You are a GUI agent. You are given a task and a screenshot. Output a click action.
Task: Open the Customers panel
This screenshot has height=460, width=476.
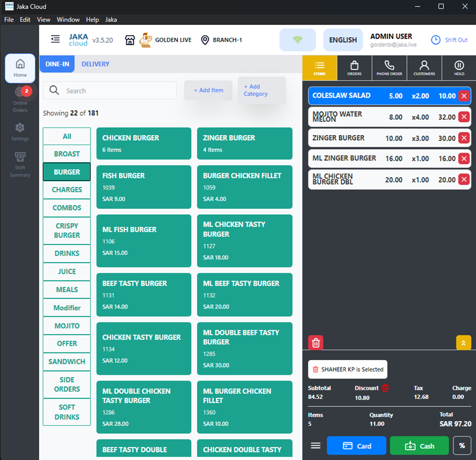coord(424,68)
